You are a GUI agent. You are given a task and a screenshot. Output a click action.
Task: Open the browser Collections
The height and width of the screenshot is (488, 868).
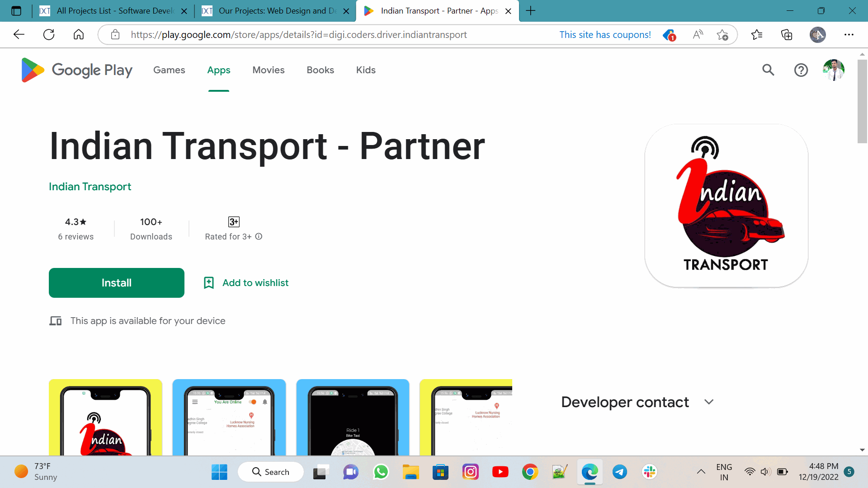click(787, 34)
